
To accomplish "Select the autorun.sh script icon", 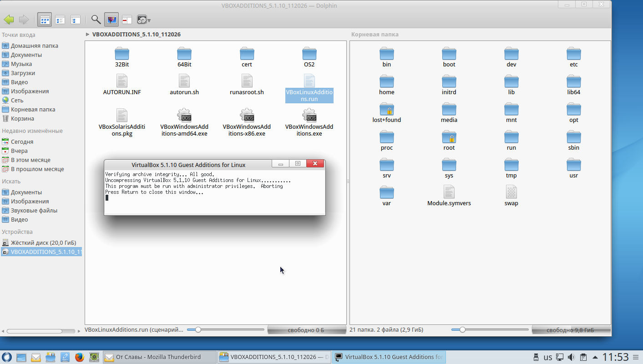I will point(184,81).
